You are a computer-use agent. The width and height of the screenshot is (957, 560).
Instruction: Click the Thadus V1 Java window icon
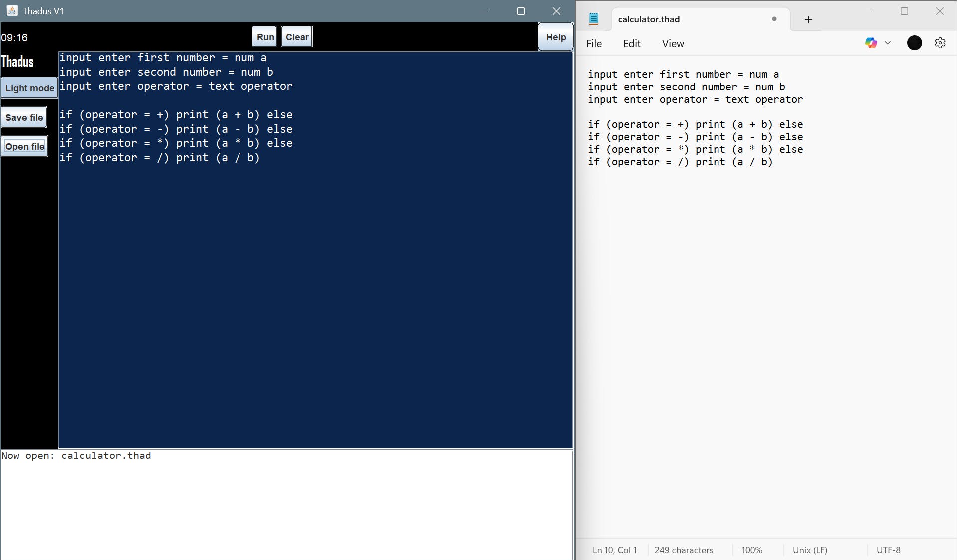point(12,10)
